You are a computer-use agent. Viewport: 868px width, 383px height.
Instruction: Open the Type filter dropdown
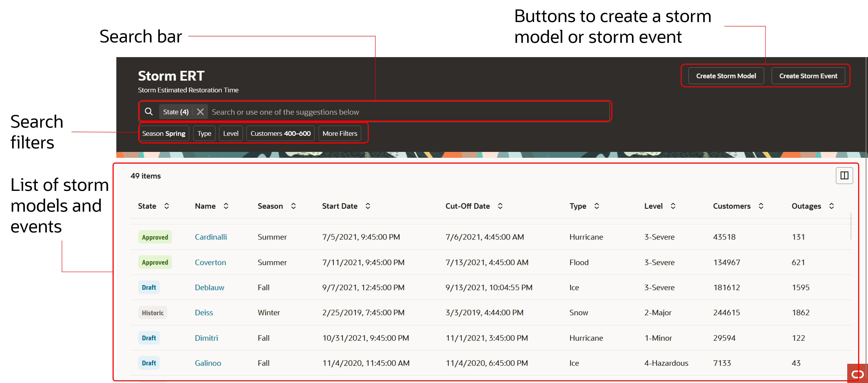(x=204, y=133)
